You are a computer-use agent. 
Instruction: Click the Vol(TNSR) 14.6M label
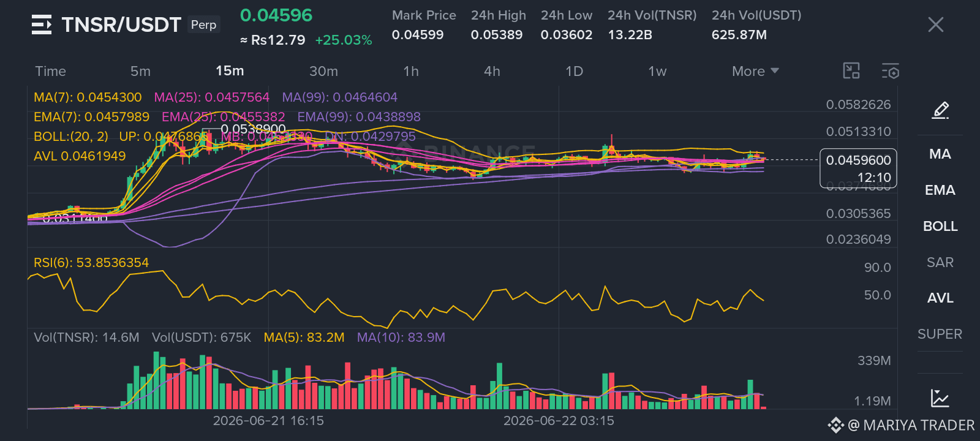click(86, 337)
